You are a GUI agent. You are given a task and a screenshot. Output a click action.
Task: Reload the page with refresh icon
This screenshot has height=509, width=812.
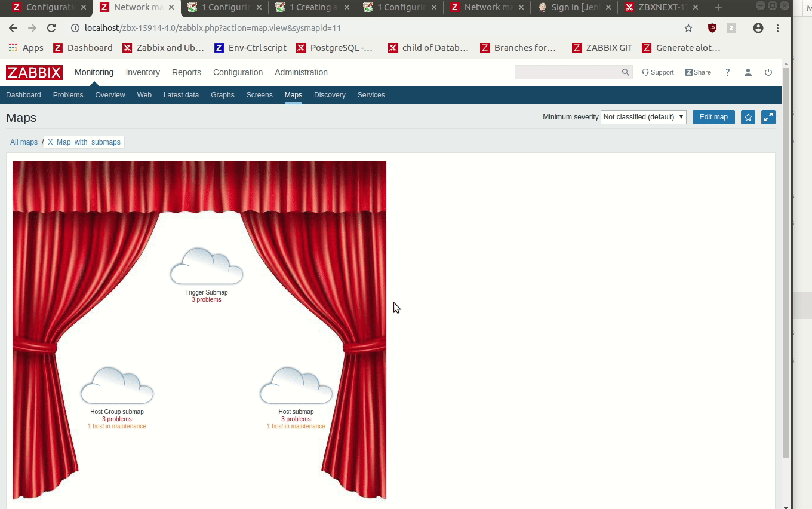[51, 28]
